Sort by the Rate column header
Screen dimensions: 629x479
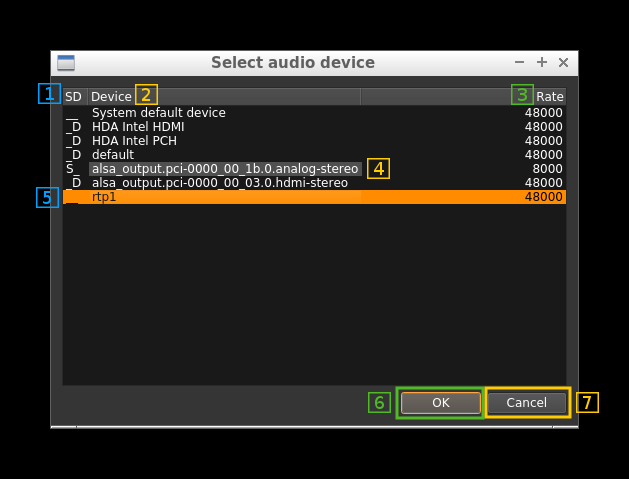click(549, 97)
